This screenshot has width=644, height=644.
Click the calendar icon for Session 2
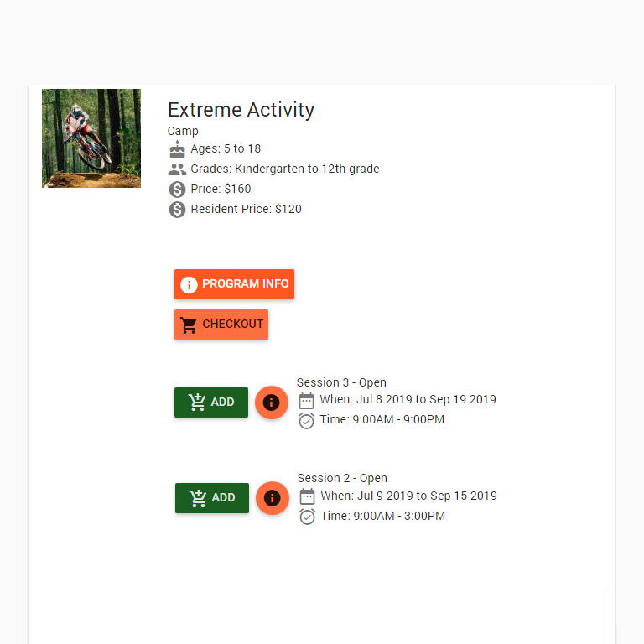[x=307, y=496]
